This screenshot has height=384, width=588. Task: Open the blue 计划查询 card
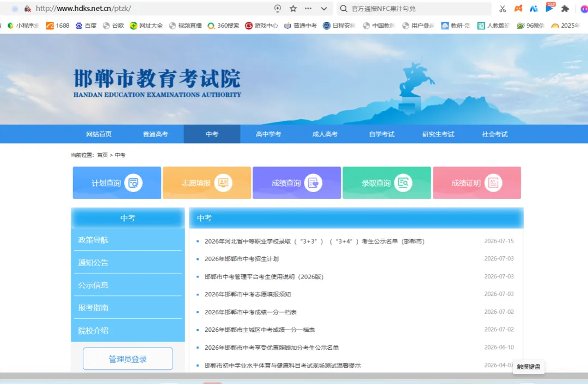[117, 183]
